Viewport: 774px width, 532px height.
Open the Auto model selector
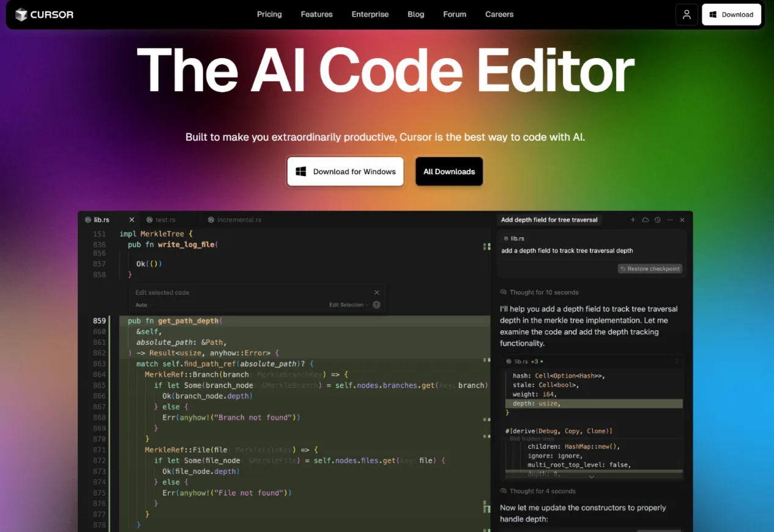pyautogui.click(x=141, y=305)
